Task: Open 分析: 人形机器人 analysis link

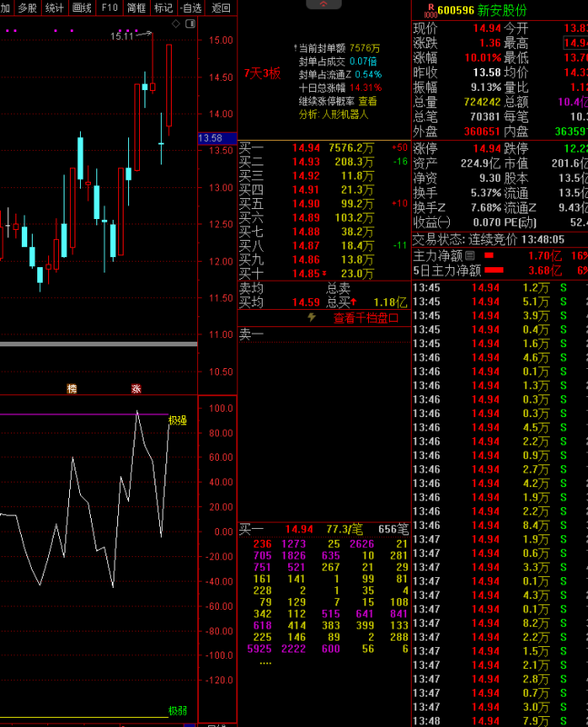Action: [334, 115]
